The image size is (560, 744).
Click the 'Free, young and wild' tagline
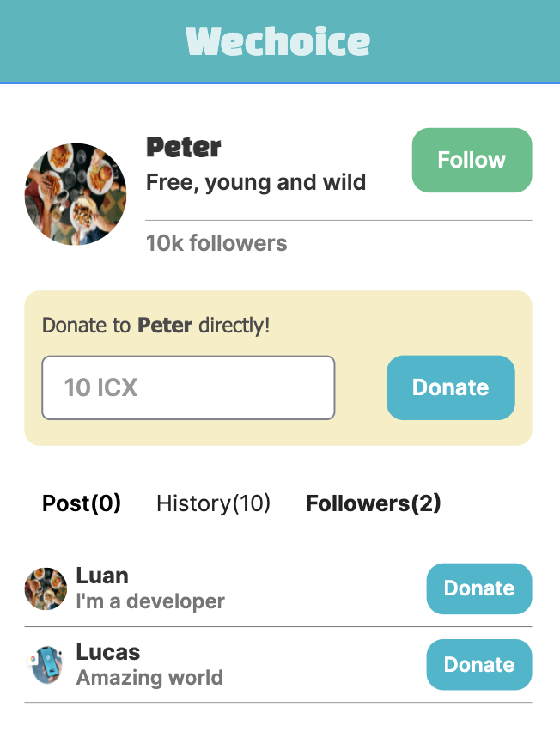(256, 182)
